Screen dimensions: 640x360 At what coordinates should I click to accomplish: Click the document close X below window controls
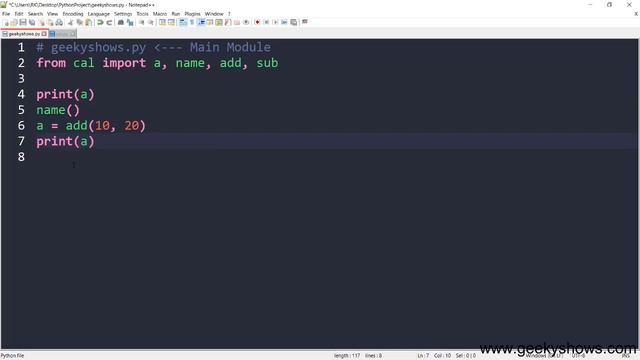point(636,14)
